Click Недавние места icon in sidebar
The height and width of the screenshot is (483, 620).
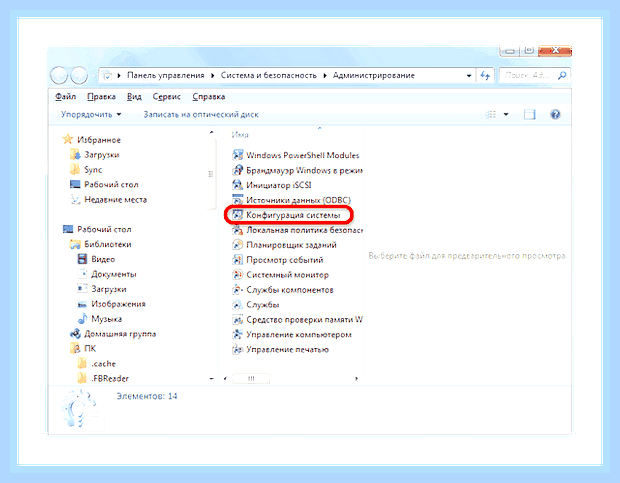pos(75,200)
